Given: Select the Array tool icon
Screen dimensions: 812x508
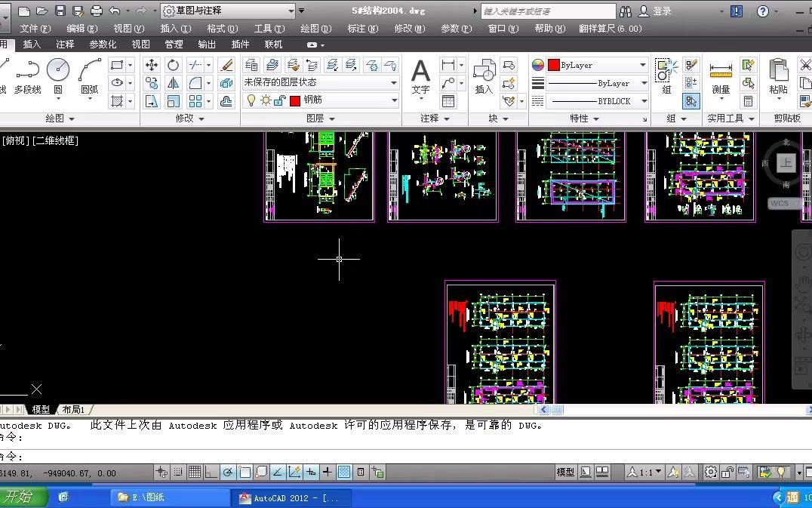Looking at the screenshot, I should click(195, 101).
